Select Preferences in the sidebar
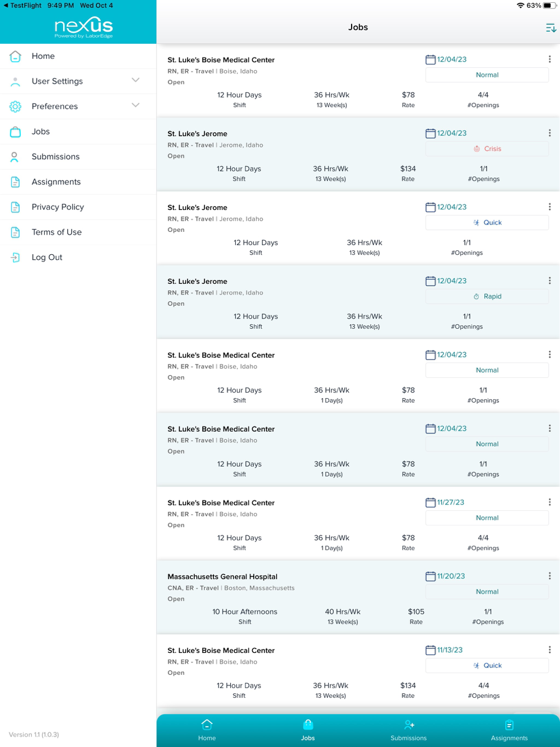 coord(78,106)
